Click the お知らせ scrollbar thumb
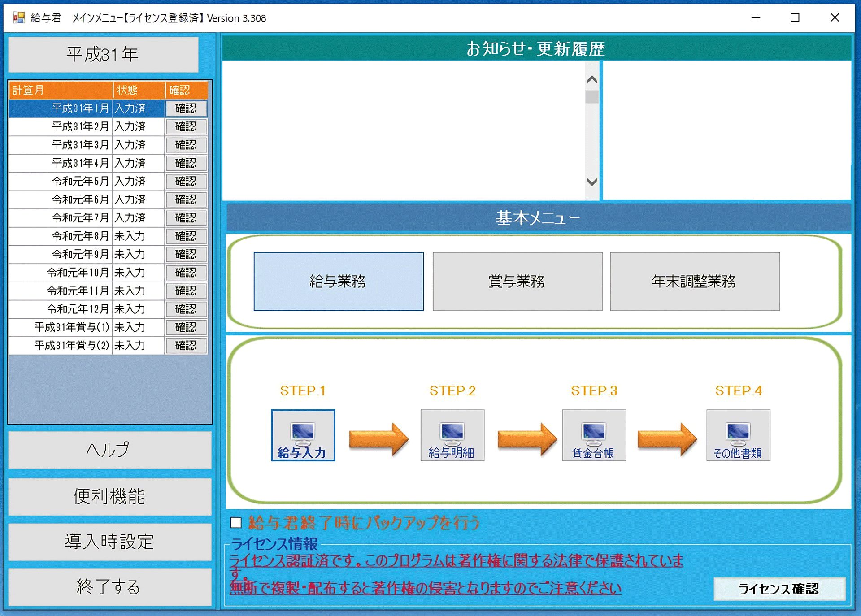The width and height of the screenshot is (861, 616). 592,97
